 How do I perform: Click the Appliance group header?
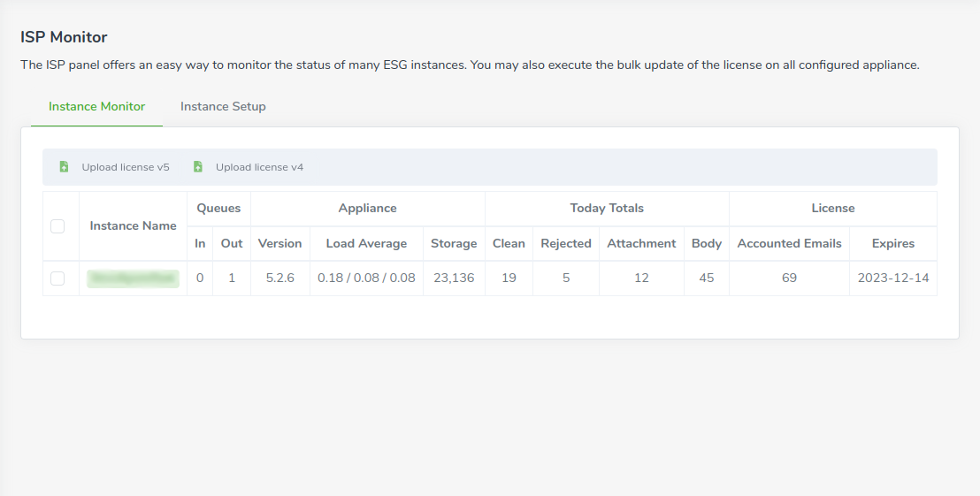pos(368,208)
